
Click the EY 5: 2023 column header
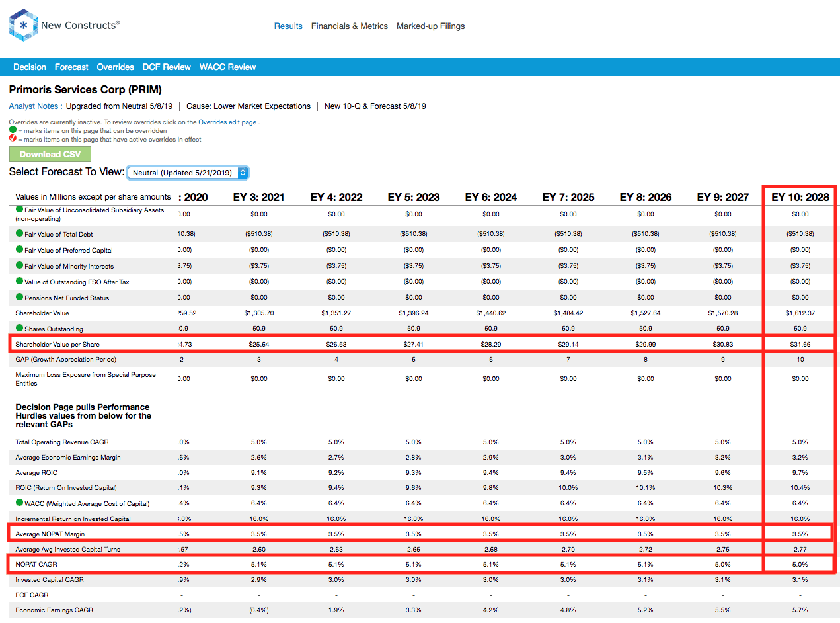[414, 197]
